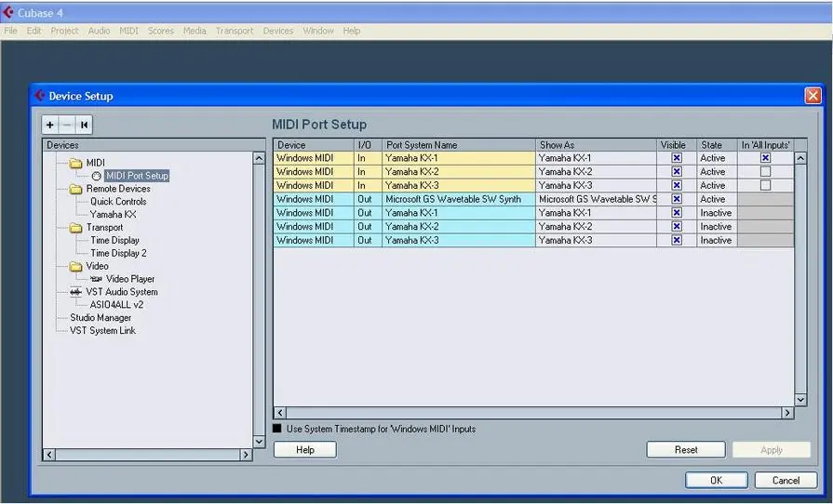
Task: Close the Device Setup dialog
Action: (x=813, y=96)
